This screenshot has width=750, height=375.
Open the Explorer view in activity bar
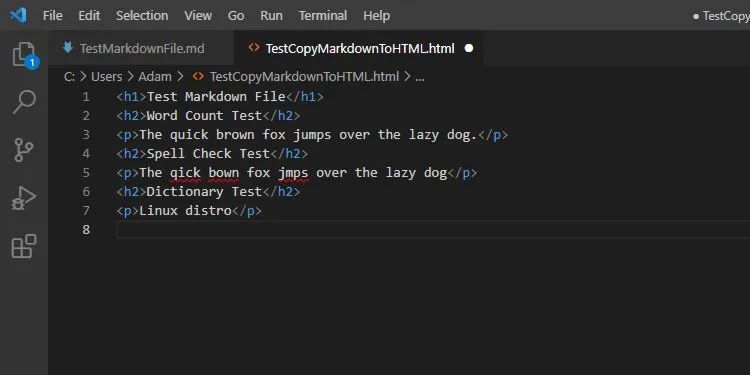click(x=24, y=55)
